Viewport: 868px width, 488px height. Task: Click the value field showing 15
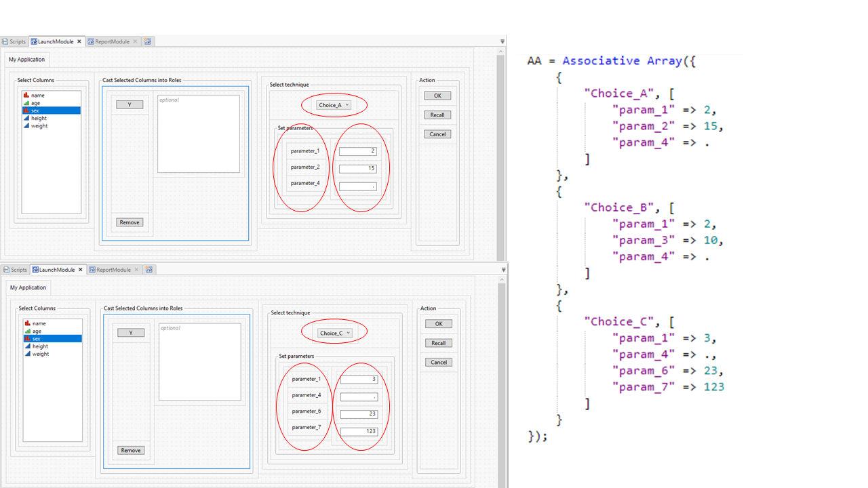point(357,169)
